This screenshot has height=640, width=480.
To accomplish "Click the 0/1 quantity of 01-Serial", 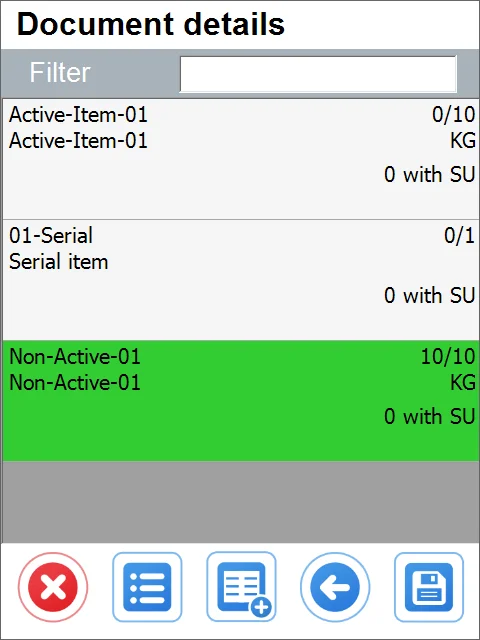I will pos(460,236).
